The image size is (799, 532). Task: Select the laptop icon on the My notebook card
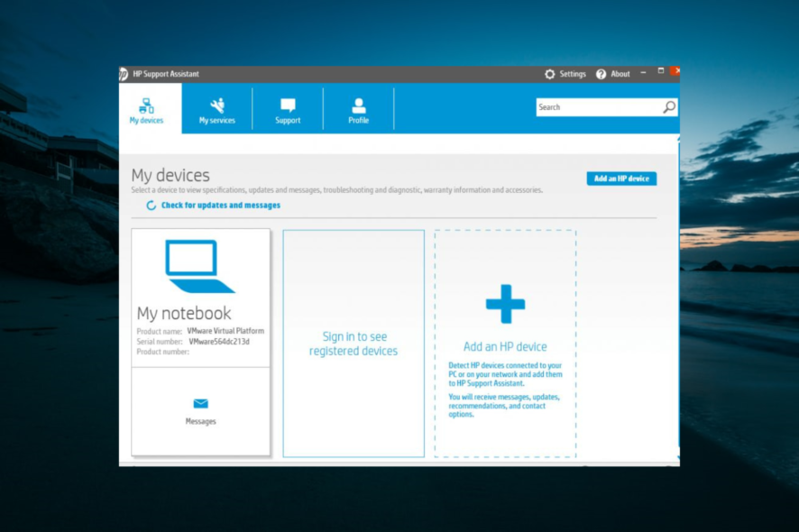click(x=200, y=266)
